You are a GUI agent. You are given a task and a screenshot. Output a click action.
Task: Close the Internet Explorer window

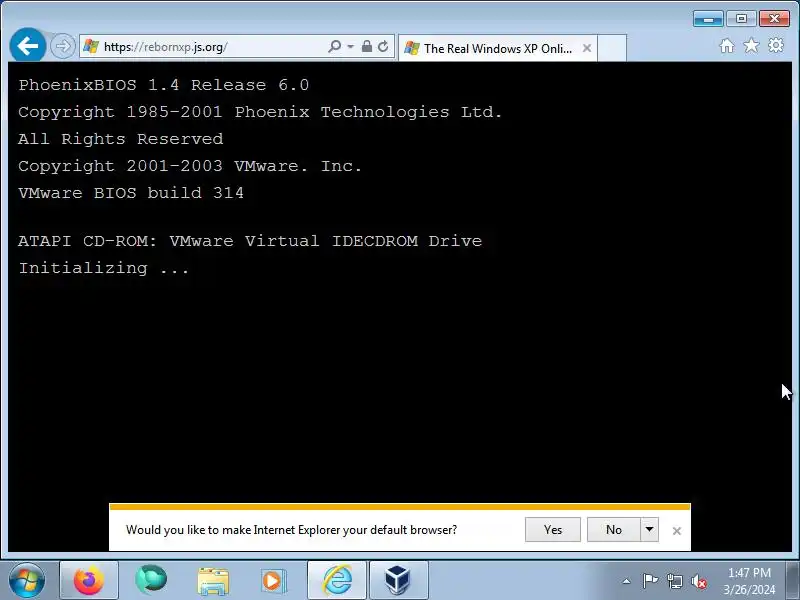(774, 19)
